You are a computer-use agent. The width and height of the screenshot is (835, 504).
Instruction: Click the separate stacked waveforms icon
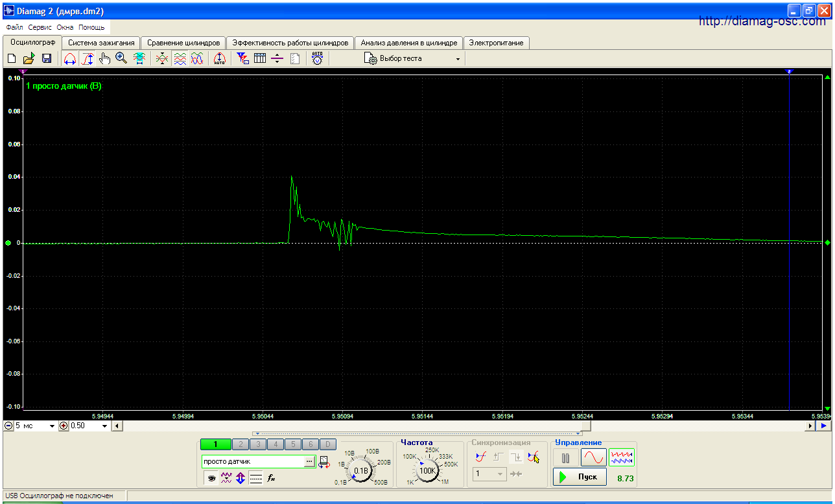click(180, 58)
